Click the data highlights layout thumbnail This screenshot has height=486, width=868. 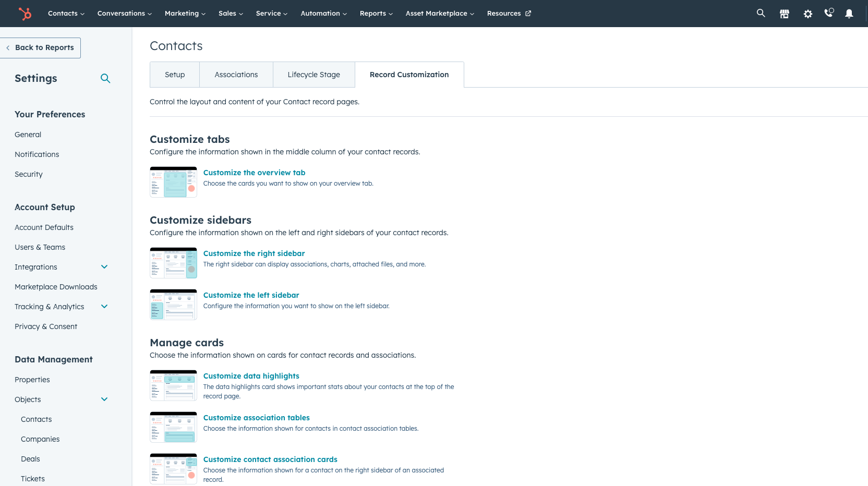[x=173, y=385]
